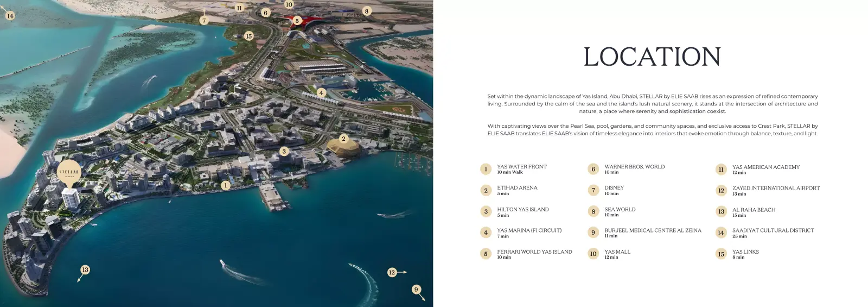Click legend badge 8 beside Sea World
This screenshot has width=868, height=307.
click(x=593, y=211)
